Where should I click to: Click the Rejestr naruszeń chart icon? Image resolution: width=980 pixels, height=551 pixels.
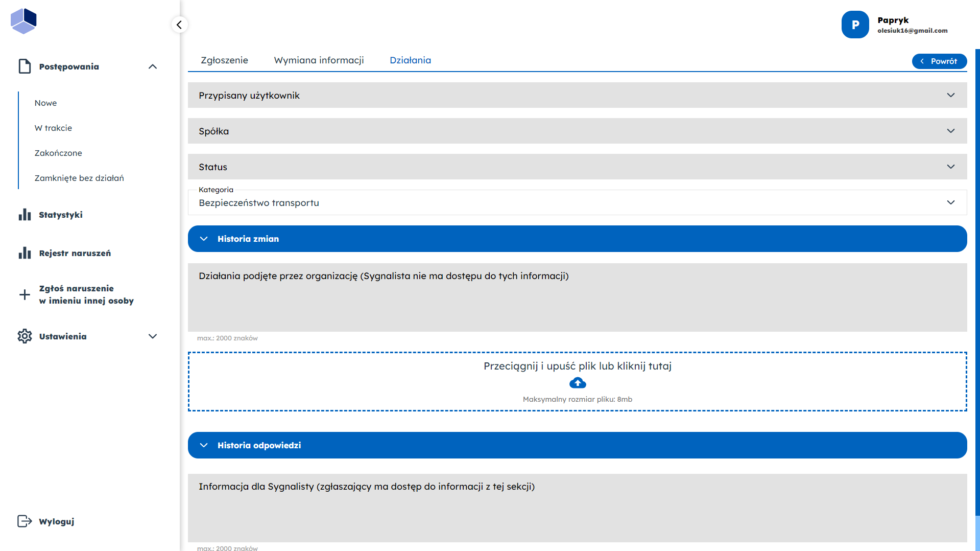tap(25, 253)
